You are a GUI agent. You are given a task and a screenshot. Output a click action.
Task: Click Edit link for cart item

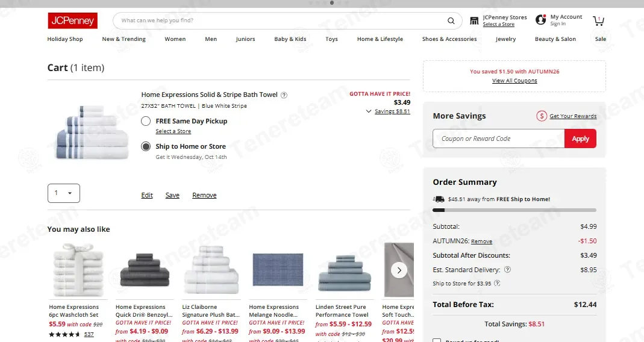147,196
